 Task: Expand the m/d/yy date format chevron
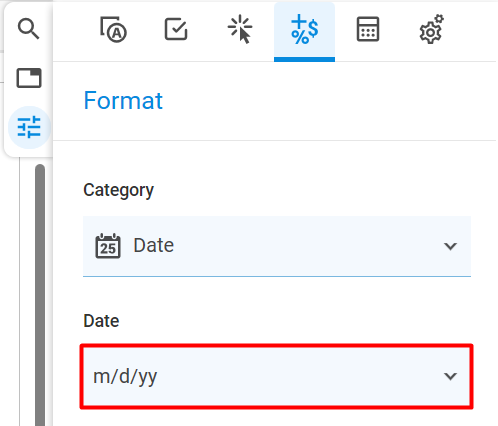[x=450, y=376]
